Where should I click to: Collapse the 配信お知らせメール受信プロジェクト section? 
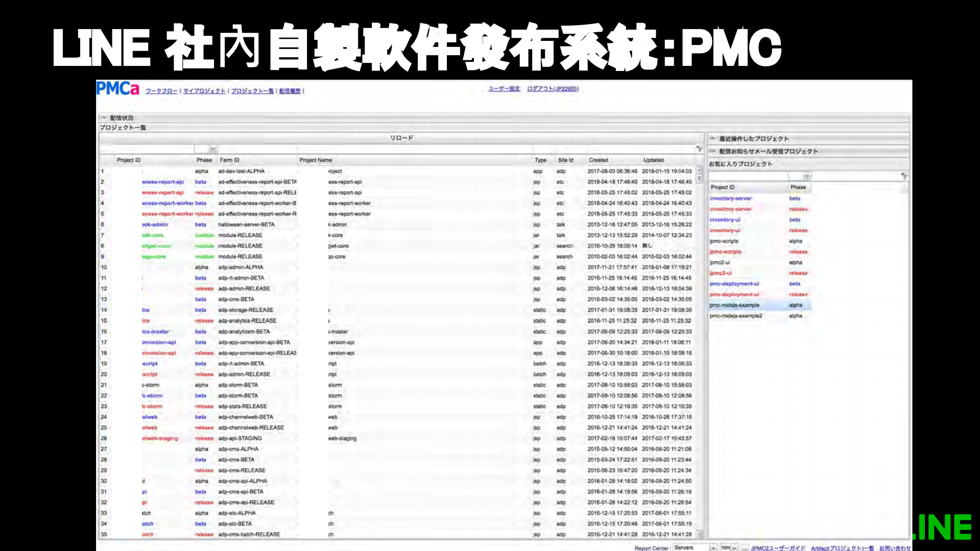pyautogui.click(x=712, y=151)
